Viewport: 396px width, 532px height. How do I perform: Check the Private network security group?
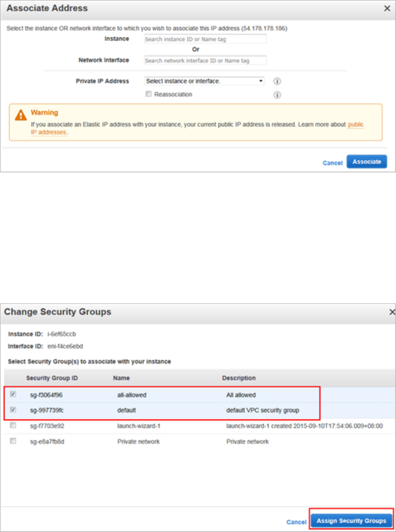(13, 441)
